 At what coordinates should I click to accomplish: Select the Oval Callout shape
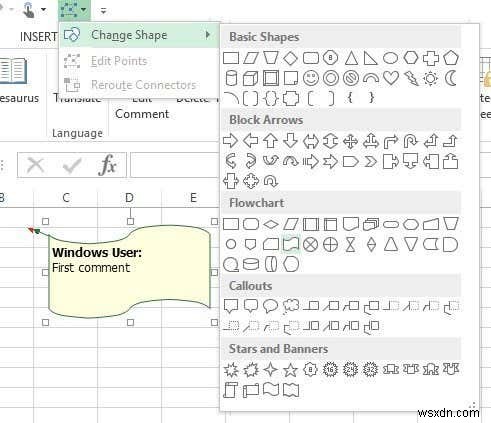[270, 306]
